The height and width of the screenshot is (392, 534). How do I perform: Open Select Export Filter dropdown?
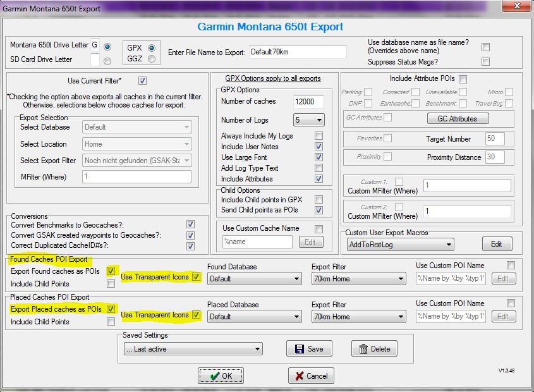point(137,161)
